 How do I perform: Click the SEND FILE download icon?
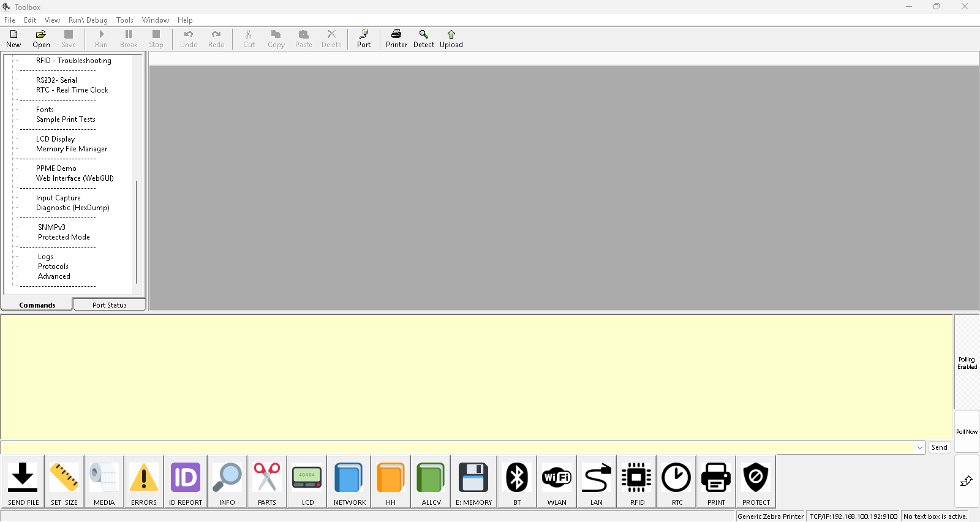23,482
